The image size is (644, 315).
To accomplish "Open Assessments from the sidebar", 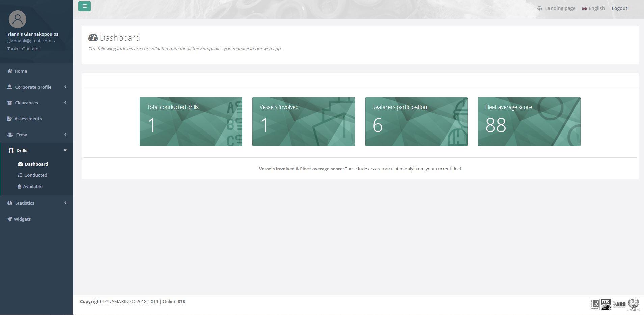I will coord(28,119).
